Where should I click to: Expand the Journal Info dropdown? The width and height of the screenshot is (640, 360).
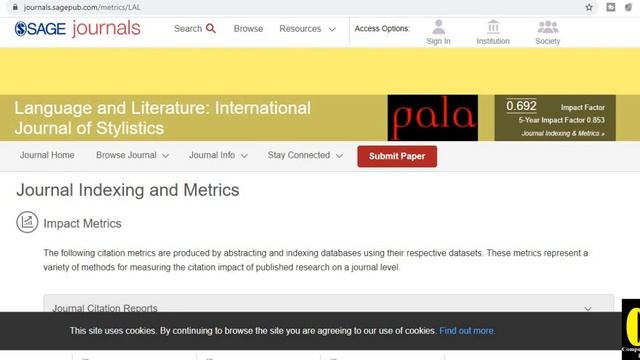coord(218,156)
